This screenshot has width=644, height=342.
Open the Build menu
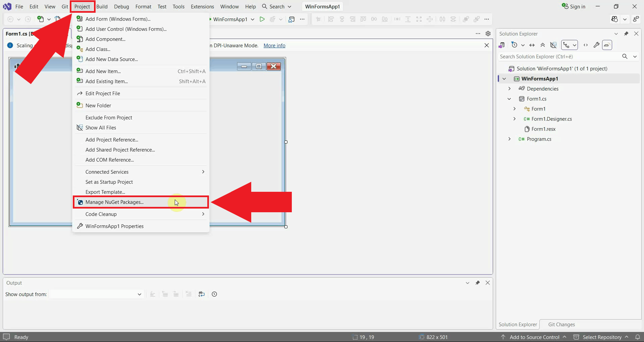pyautogui.click(x=102, y=6)
